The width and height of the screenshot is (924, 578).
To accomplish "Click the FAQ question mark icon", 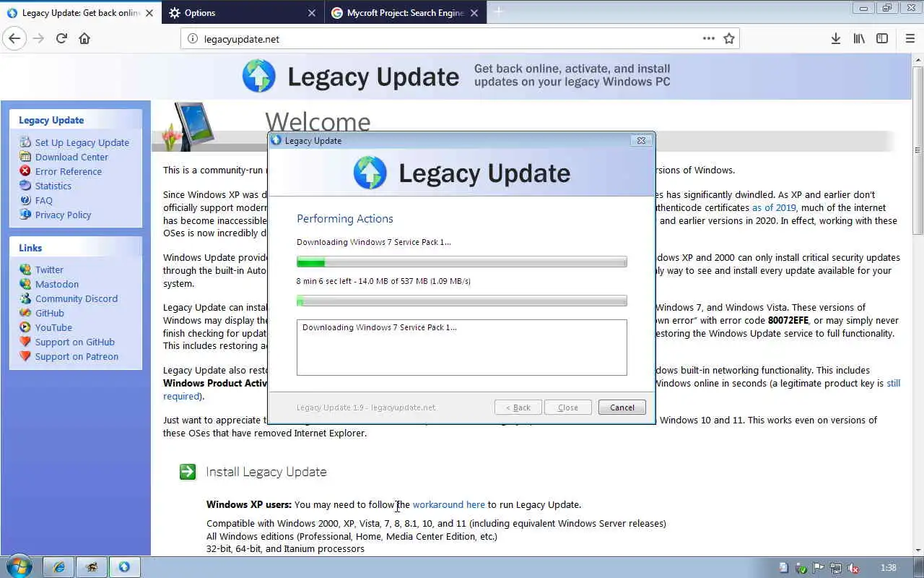I will point(25,200).
